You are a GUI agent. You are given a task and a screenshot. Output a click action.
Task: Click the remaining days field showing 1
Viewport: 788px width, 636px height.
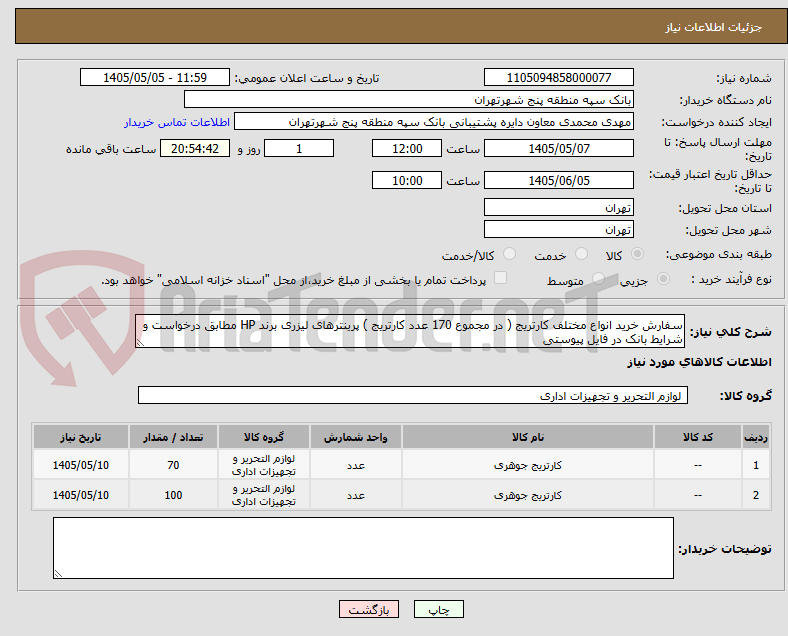299,148
